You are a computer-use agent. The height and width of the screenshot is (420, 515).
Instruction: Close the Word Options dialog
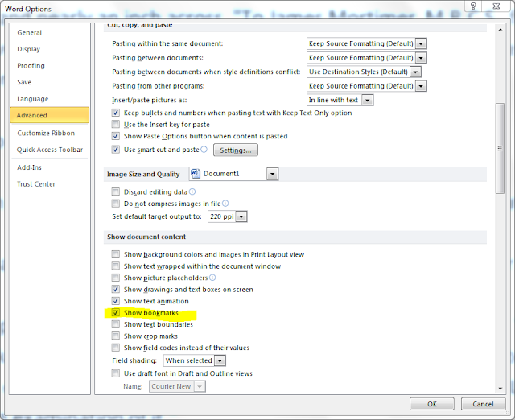[496, 6]
